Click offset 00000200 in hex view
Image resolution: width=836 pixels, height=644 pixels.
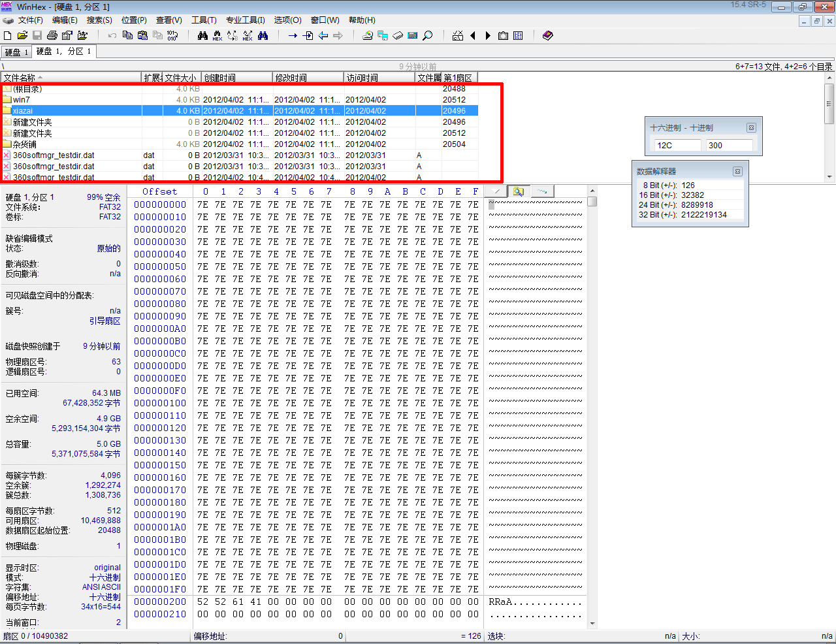[160, 602]
